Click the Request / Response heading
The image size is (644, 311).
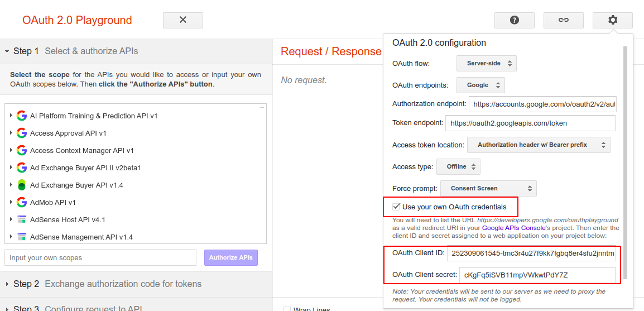click(331, 51)
